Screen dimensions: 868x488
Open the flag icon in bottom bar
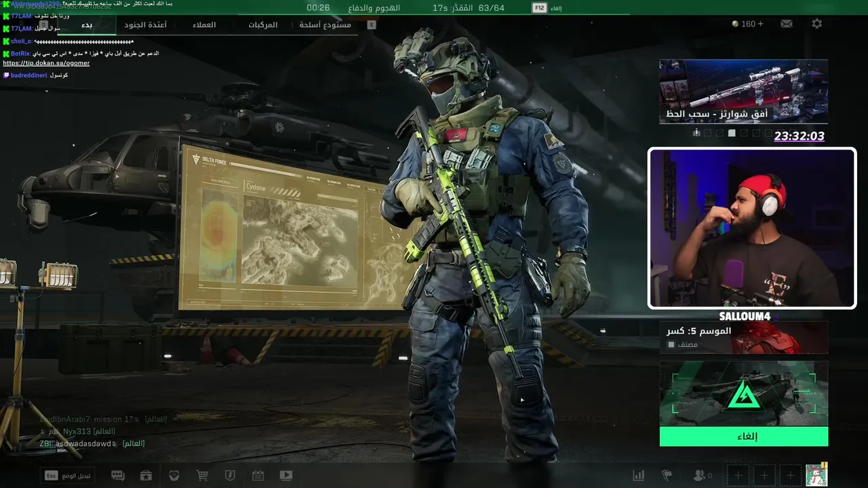(x=667, y=476)
